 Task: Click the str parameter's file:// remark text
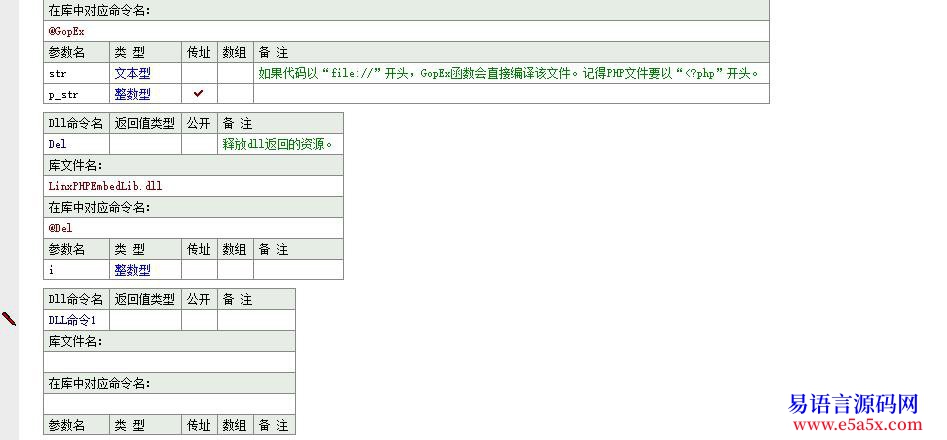[x=510, y=73]
